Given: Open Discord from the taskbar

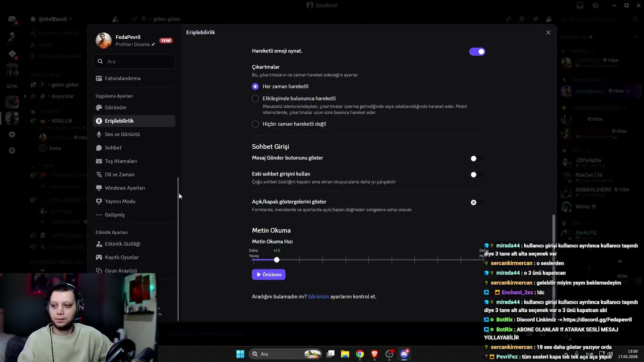Looking at the screenshot, I should (404, 354).
